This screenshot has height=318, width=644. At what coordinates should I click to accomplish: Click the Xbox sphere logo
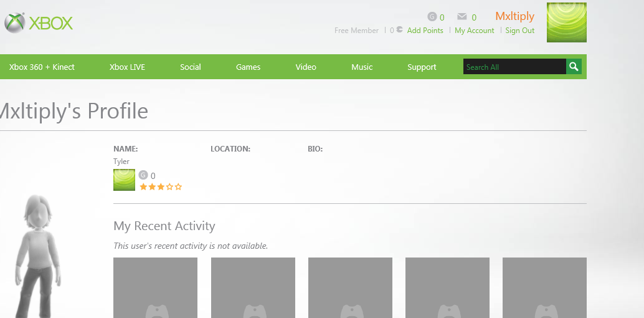coord(15,22)
